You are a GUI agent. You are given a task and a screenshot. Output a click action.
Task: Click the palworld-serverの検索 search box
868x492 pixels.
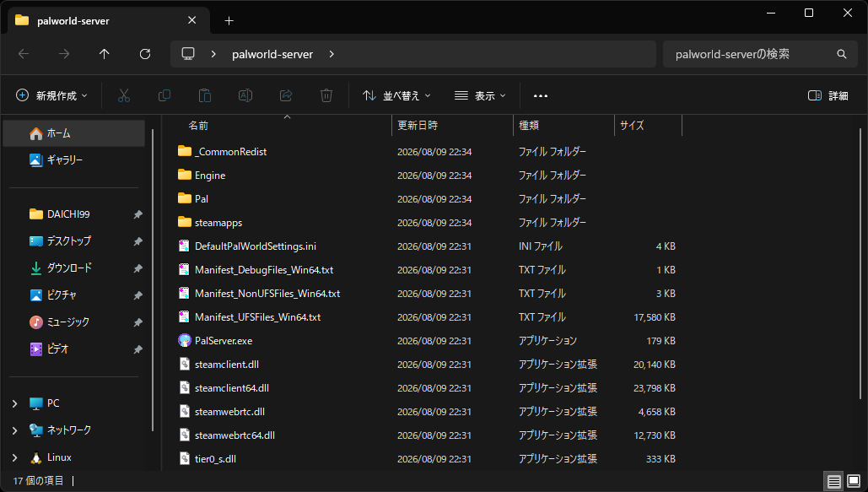pyautogui.click(x=761, y=54)
